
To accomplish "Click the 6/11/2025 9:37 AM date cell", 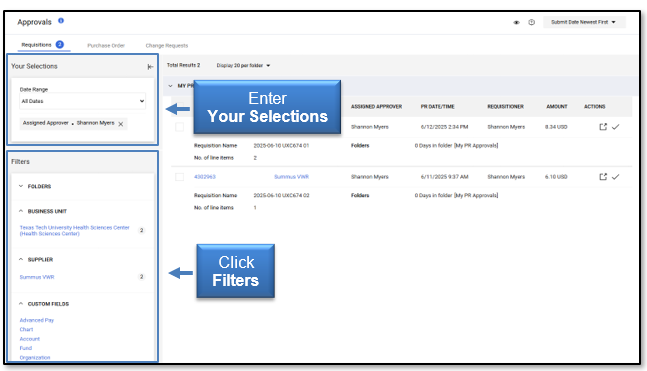I will 444,177.
